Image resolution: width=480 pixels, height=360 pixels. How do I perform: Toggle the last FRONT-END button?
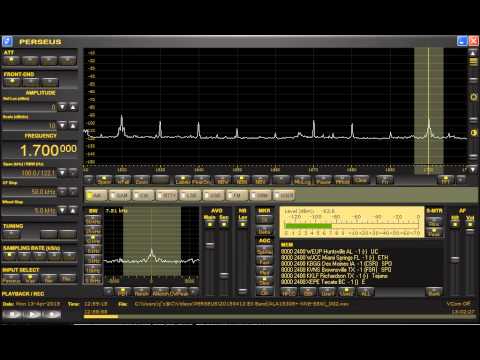pos(49,82)
